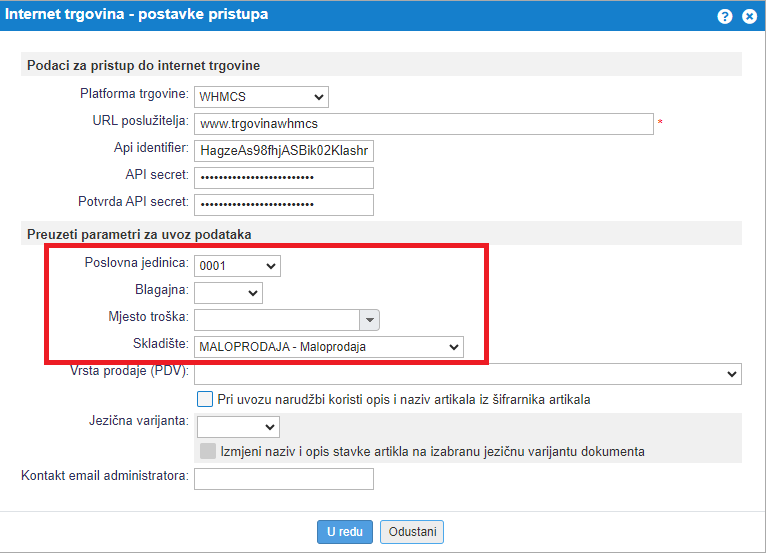This screenshot has height=553, width=766.
Task: Open the Jezična varijanta dropdown
Action: pos(237,427)
